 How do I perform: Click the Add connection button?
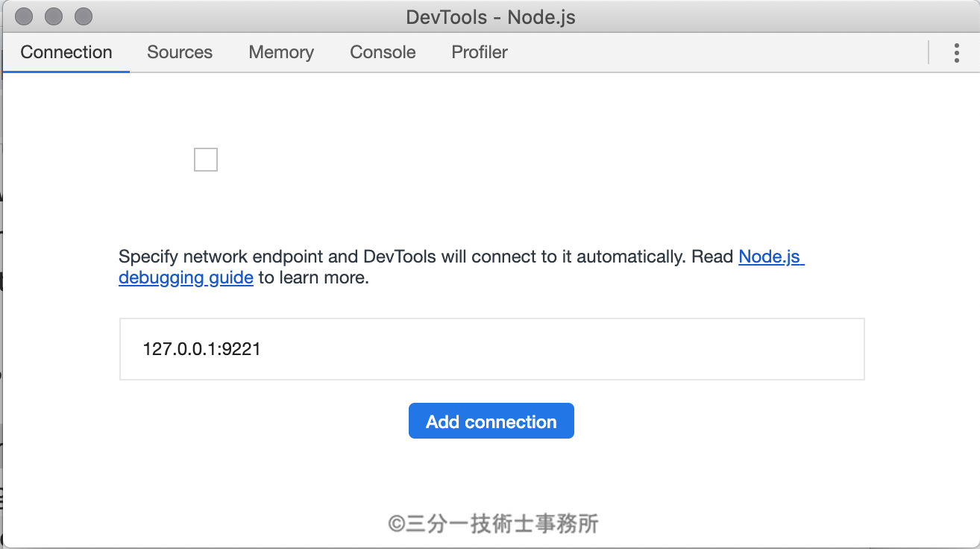[491, 421]
